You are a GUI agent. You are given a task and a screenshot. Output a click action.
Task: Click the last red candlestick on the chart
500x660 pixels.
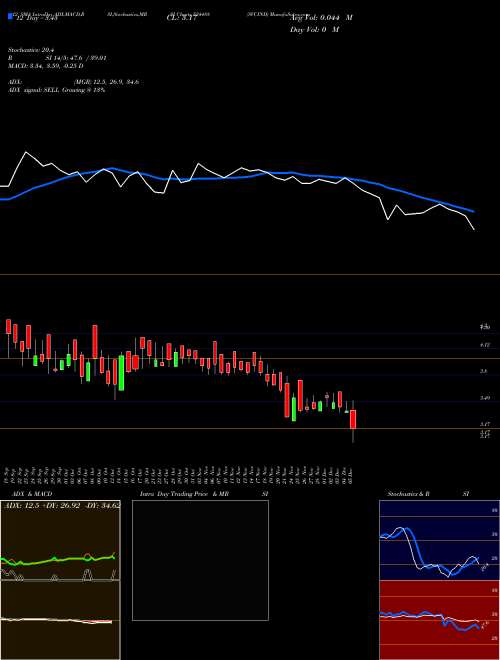(x=353, y=419)
